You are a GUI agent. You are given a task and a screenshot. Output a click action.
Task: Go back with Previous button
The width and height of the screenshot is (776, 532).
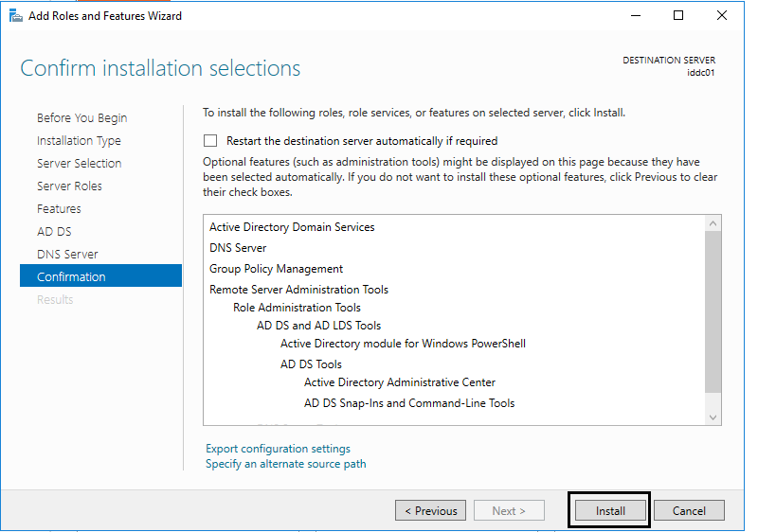click(x=430, y=511)
